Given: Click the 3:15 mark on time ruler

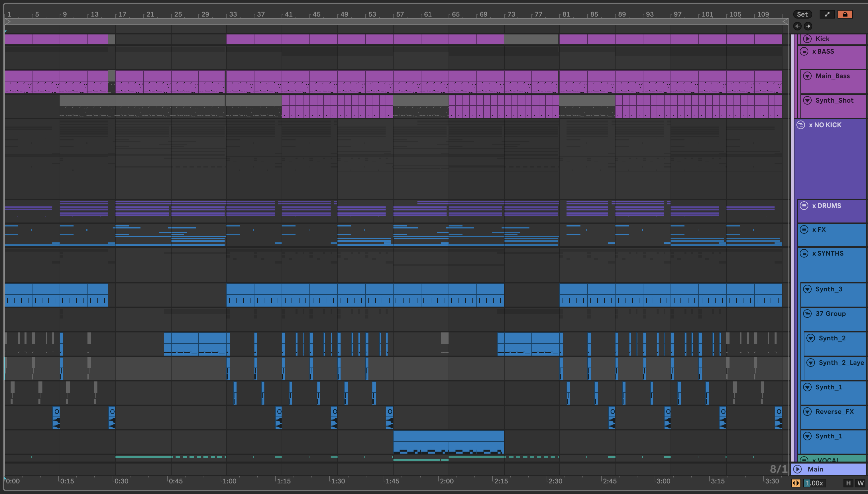Looking at the screenshot, I should 717,481.
